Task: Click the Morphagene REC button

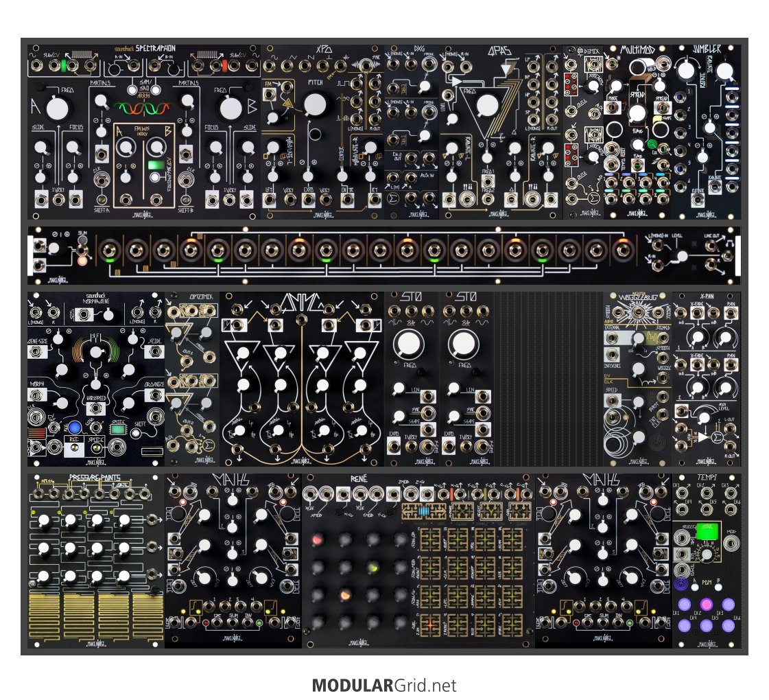Action: click(x=74, y=447)
